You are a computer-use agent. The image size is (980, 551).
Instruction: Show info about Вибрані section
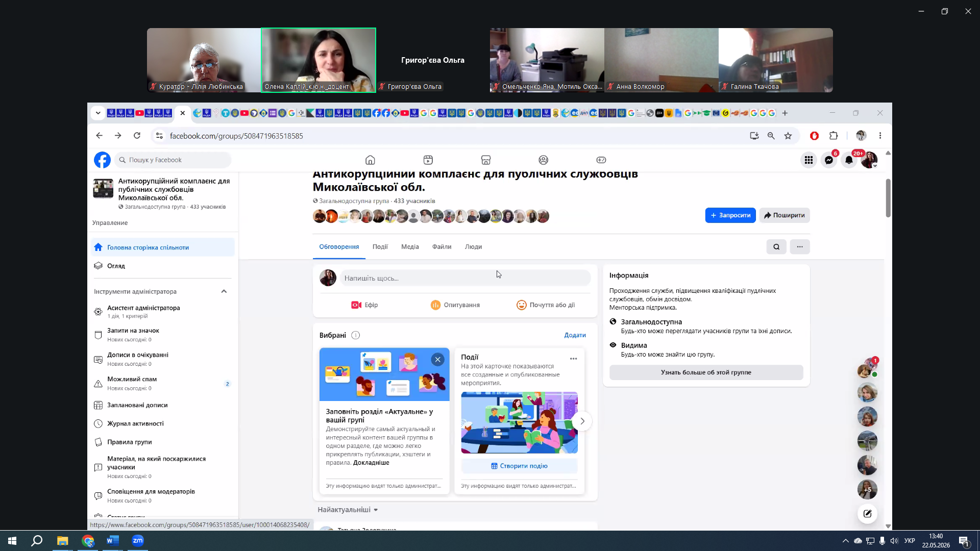356,335
